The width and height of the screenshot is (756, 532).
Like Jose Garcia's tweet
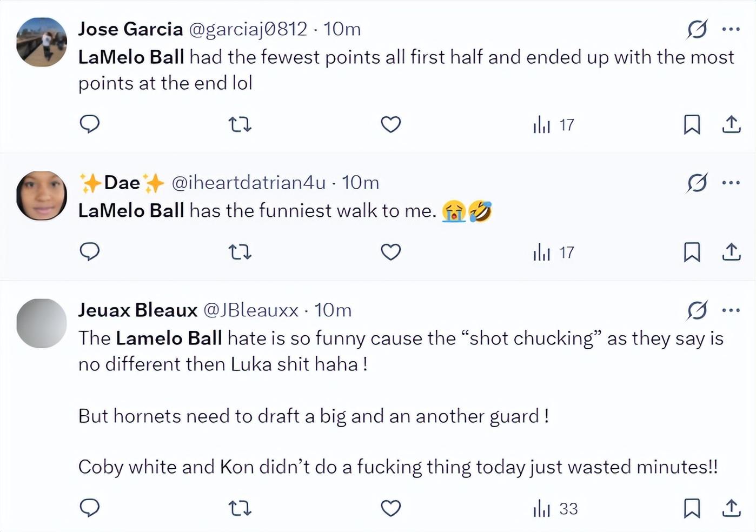pos(390,124)
